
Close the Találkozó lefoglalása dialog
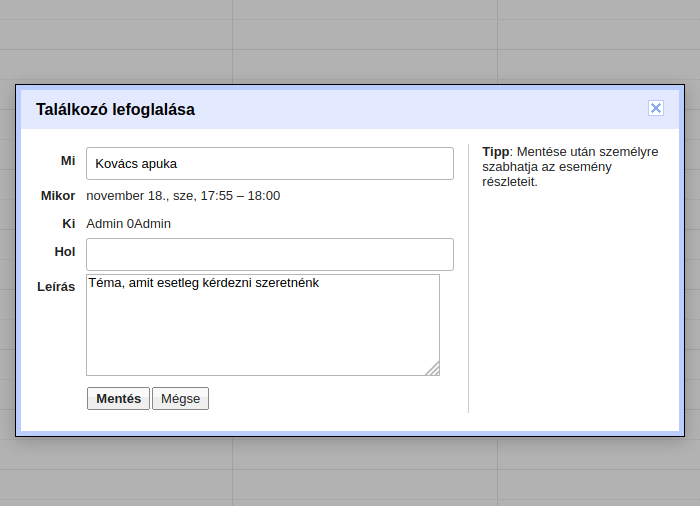coord(656,108)
